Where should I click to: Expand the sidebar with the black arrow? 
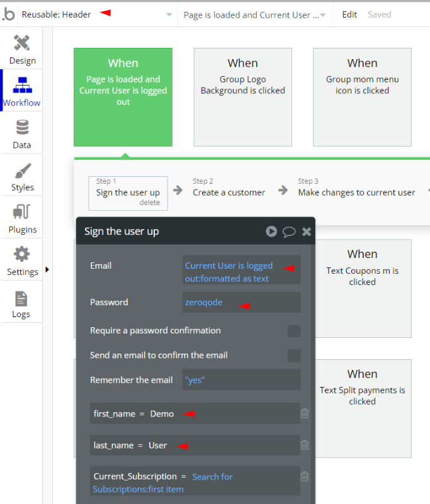pyautogui.click(x=47, y=269)
